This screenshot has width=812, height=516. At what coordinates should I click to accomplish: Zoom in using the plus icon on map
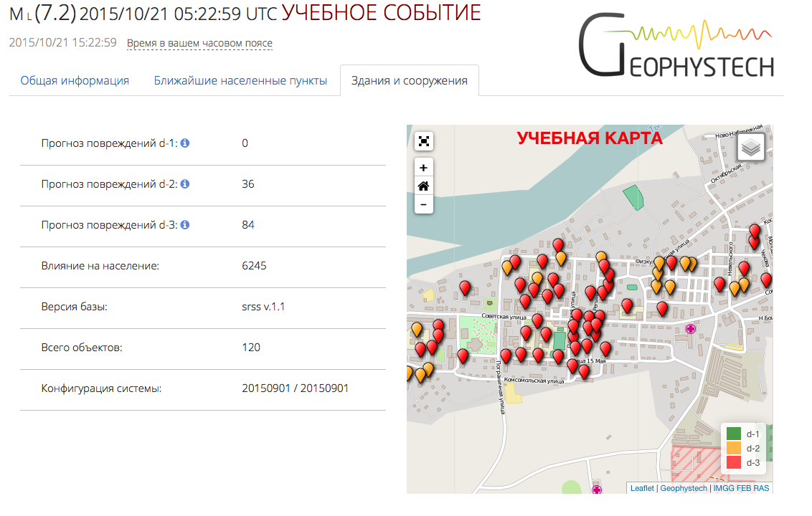click(x=424, y=167)
